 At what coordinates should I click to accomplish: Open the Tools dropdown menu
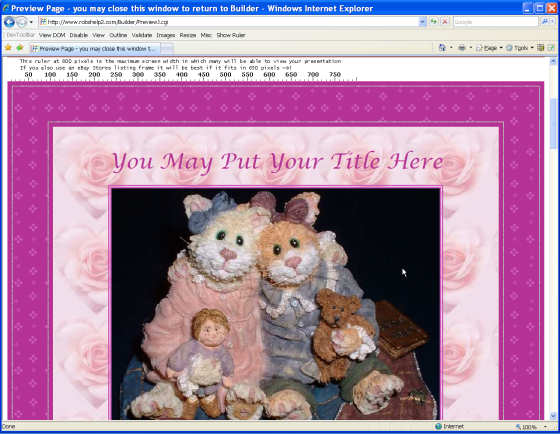(520, 48)
